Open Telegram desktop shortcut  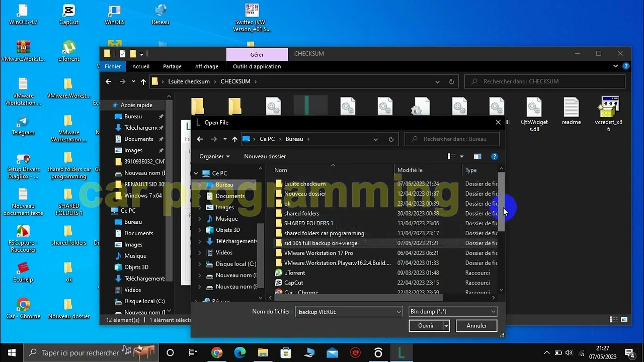point(23,126)
